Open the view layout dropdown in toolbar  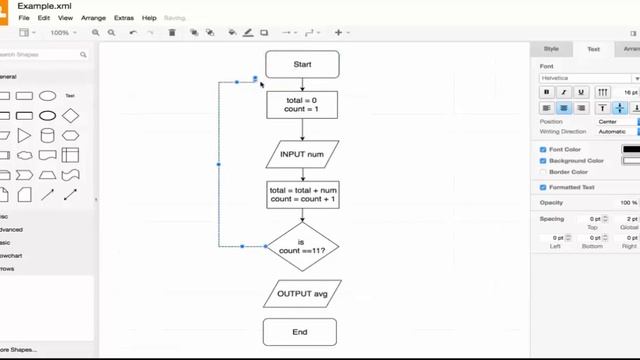point(27,32)
